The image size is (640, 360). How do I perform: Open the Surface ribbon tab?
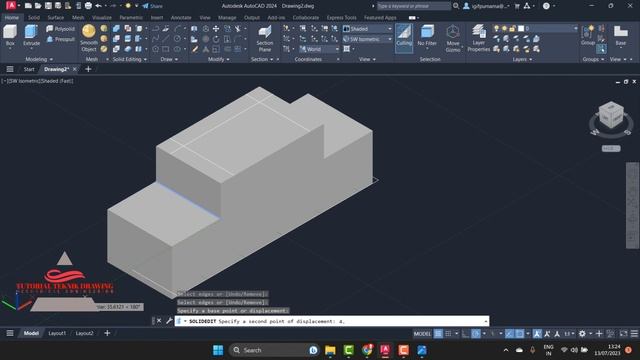(56, 18)
